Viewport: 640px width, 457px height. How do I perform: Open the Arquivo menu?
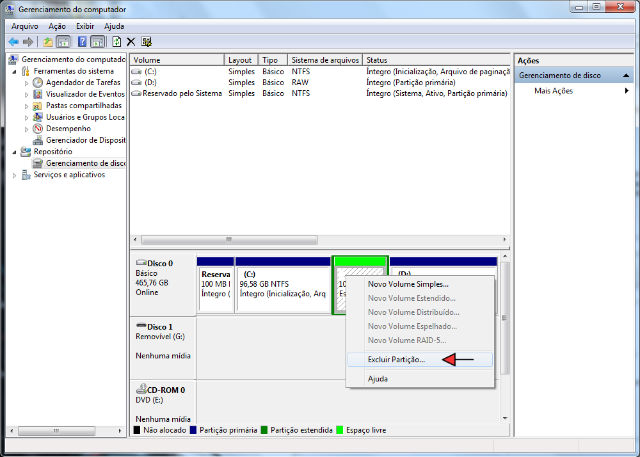coord(25,26)
